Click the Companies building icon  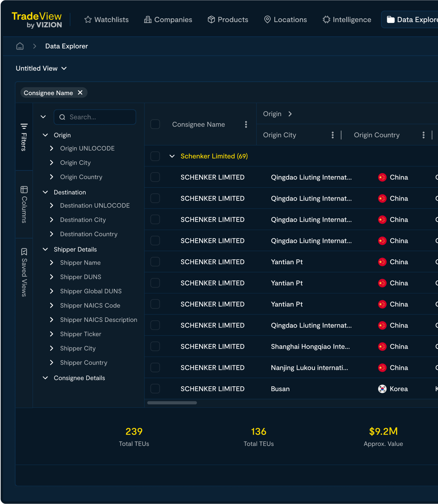148,19
